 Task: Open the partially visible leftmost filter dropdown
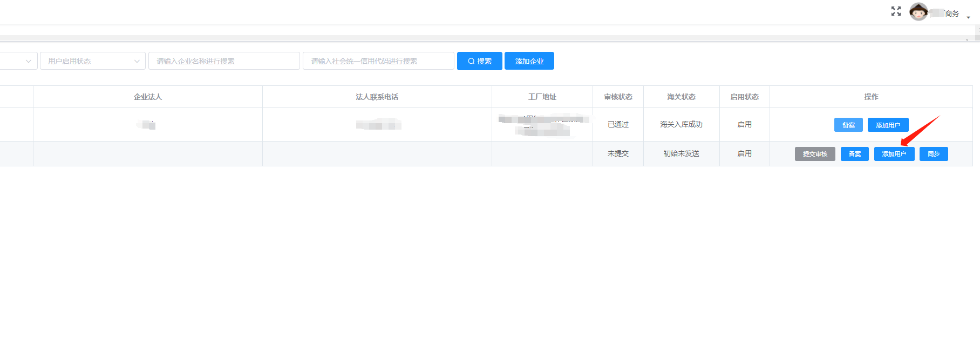tap(18, 61)
